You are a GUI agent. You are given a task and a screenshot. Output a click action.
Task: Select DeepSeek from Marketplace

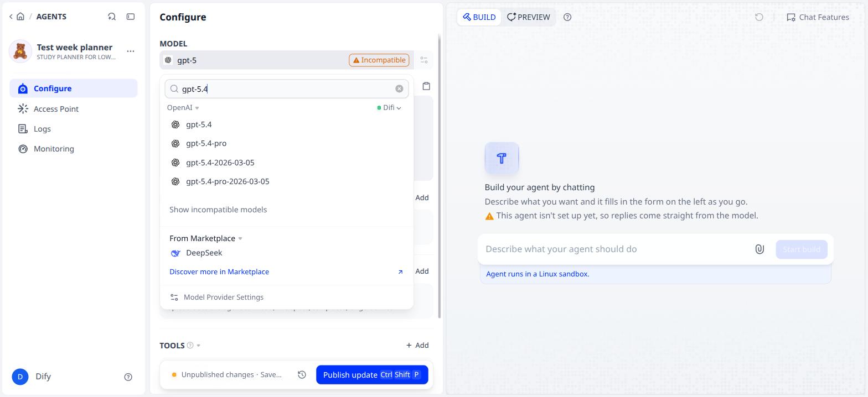[x=286, y=253]
